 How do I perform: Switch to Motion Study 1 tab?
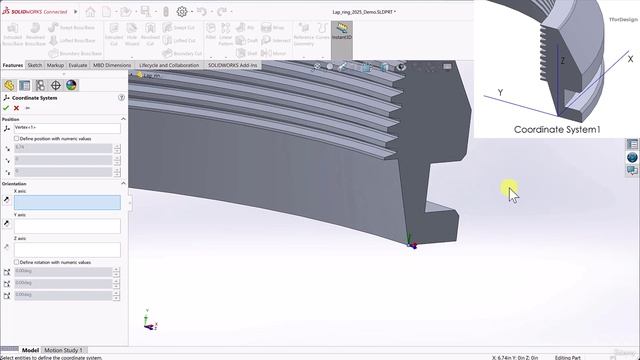tap(63, 350)
